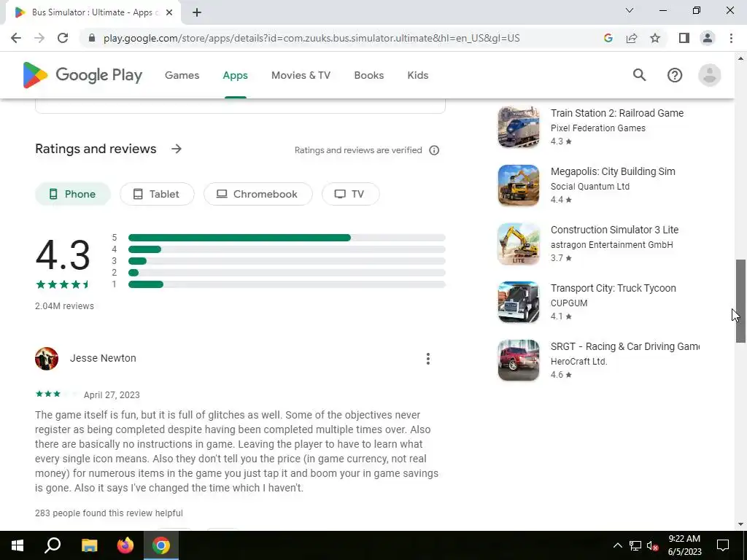Filter reviews by Phone

point(72,194)
